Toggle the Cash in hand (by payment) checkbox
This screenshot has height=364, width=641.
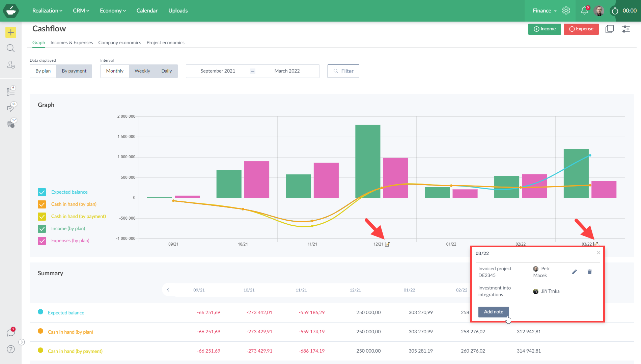pyautogui.click(x=42, y=217)
